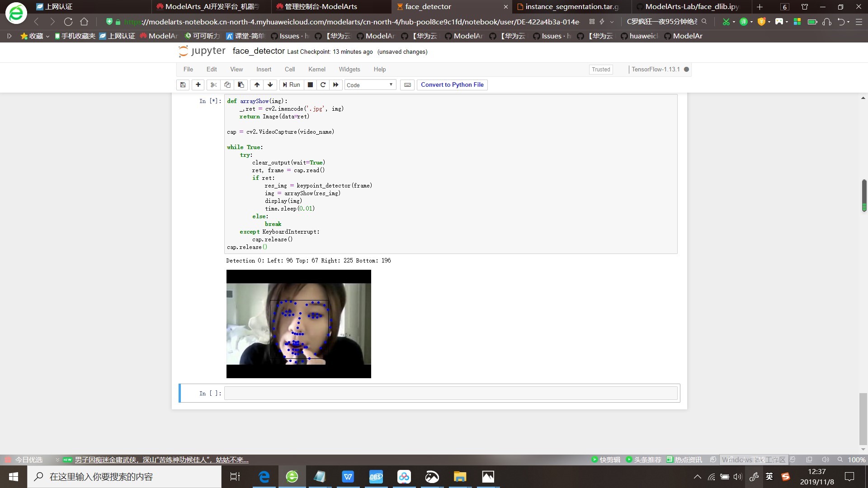
Task: Open the Widgets menu
Action: 349,69
